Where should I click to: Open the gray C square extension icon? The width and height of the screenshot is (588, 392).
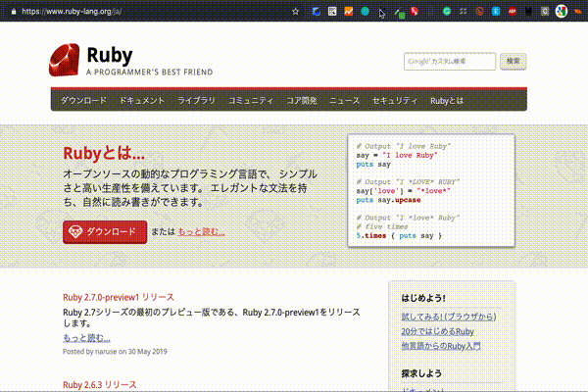(x=545, y=11)
